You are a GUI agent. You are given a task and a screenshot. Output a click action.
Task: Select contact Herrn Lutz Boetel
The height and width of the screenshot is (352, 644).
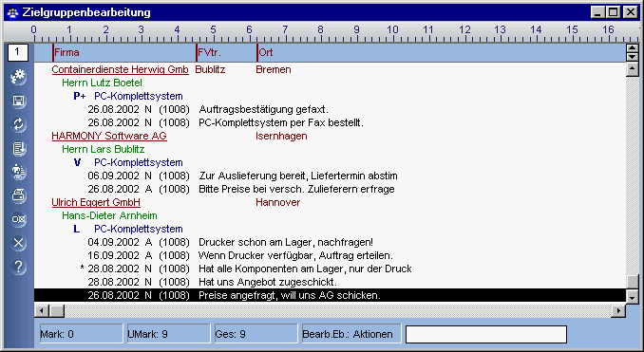pos(102,83)
